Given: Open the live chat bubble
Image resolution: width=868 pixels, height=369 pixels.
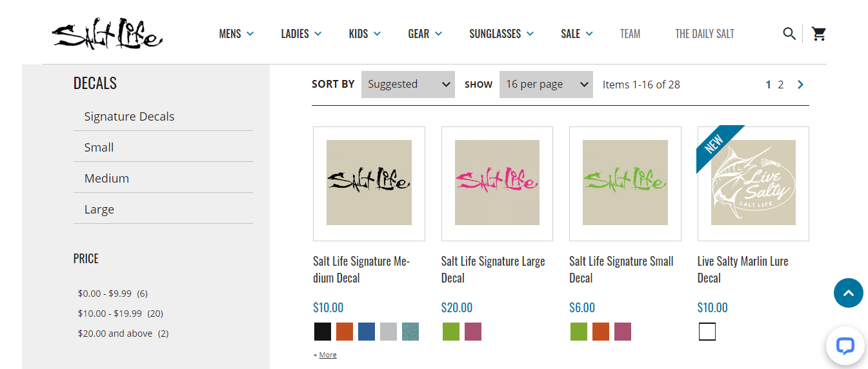Looking at the screenshot, I should point(845,346).
